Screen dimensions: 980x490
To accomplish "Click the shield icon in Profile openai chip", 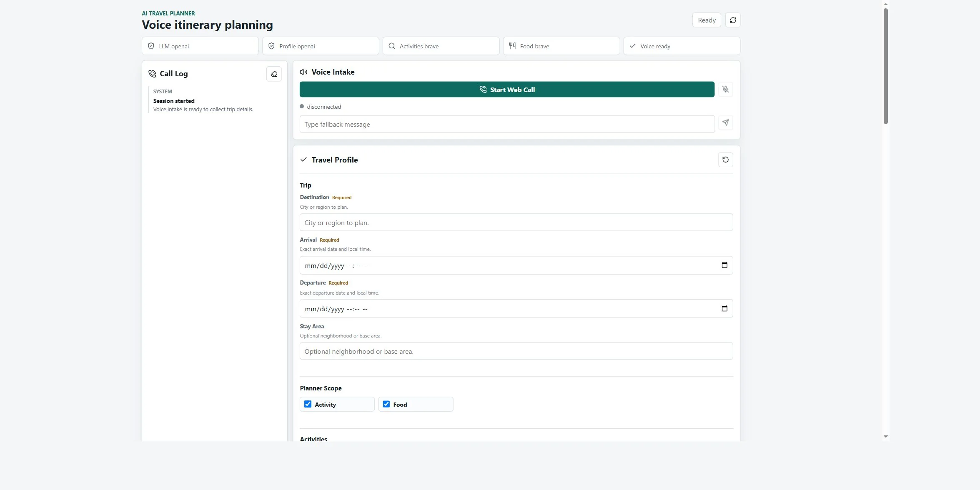I will [271, 46].
